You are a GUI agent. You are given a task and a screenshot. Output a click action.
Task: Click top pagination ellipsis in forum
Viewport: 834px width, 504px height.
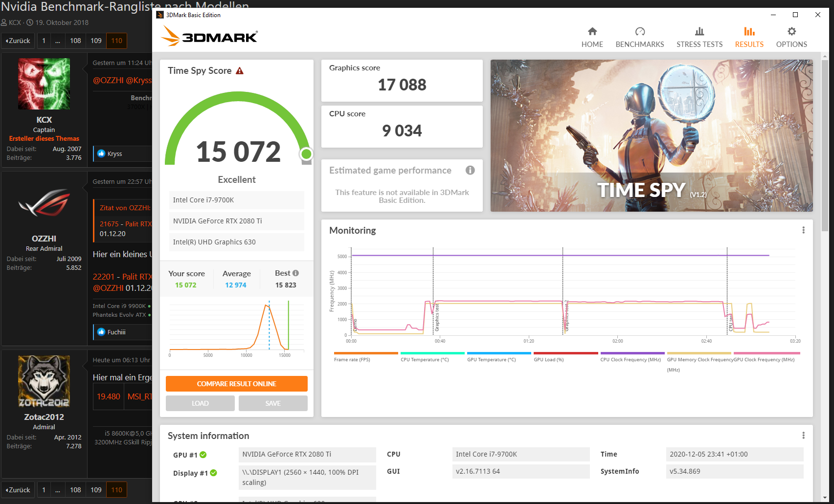point(58,41)
